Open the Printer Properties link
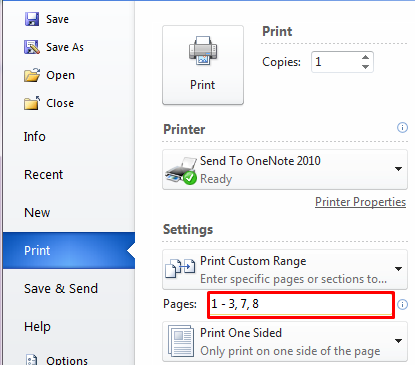 pos(360,202)
